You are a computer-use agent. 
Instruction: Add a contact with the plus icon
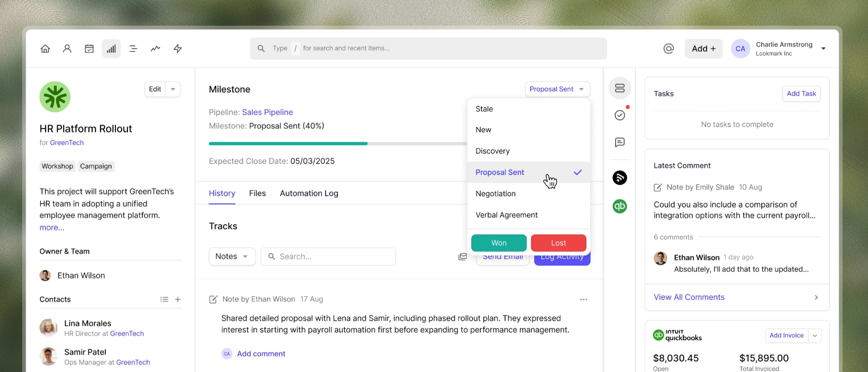178,299
